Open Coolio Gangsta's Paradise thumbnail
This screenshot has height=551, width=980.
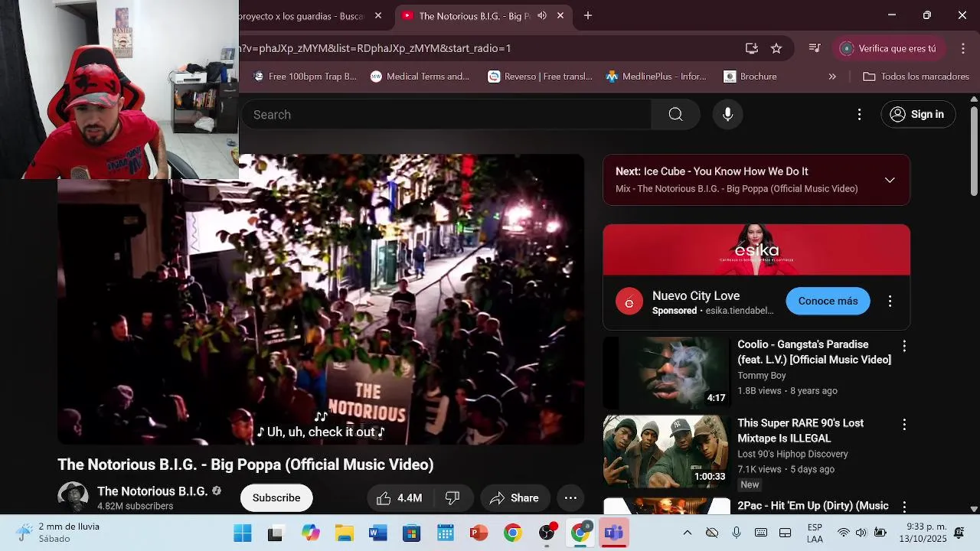666,373
